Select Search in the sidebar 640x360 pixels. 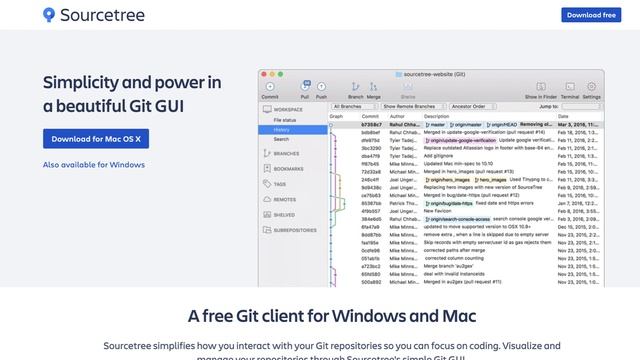(281, 139)
